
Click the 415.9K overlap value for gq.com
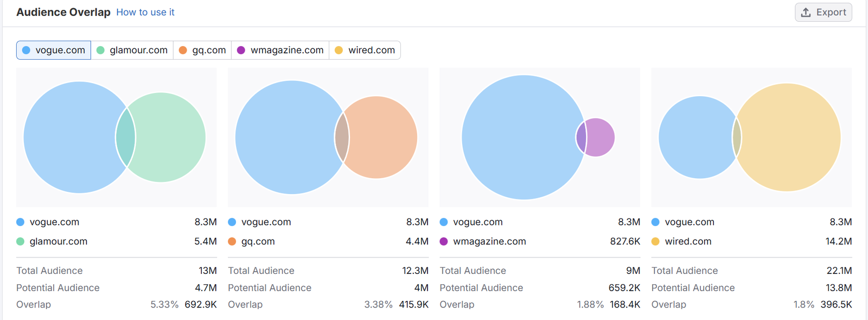pos(413,304)
